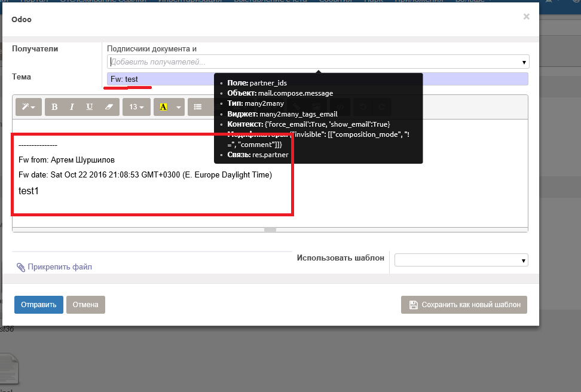Close the Odoo compose dialog
The width and height of the screenshot is (581, 392).
[x=526, y=17]
